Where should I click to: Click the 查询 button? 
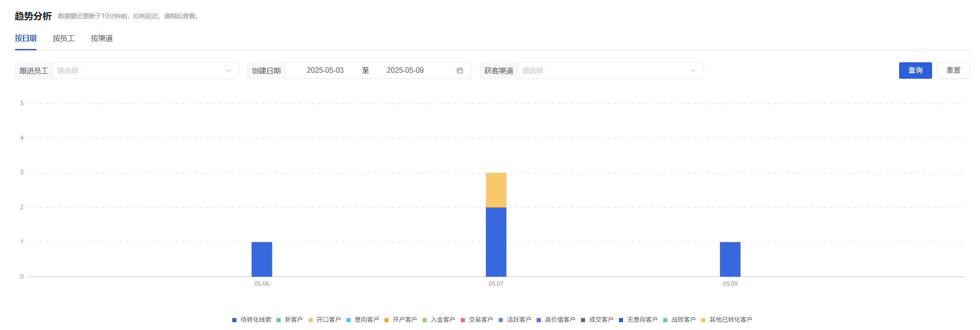(x=915, y=70)
